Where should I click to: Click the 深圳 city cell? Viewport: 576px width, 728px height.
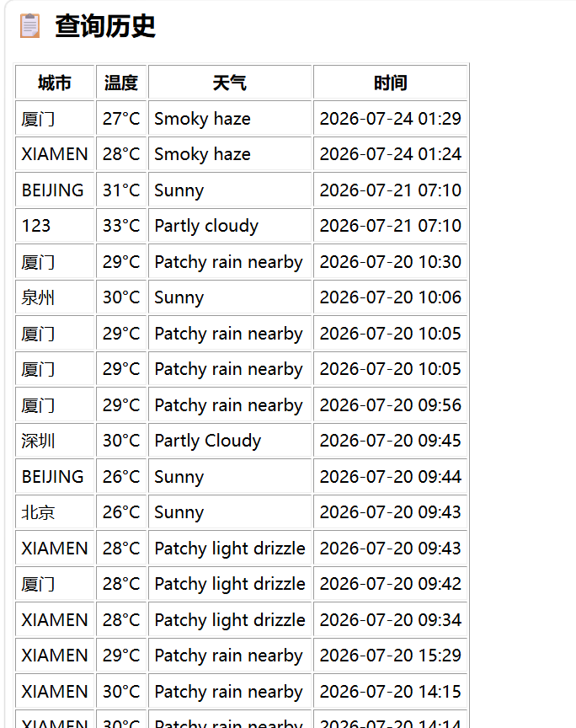pos(55,441)
